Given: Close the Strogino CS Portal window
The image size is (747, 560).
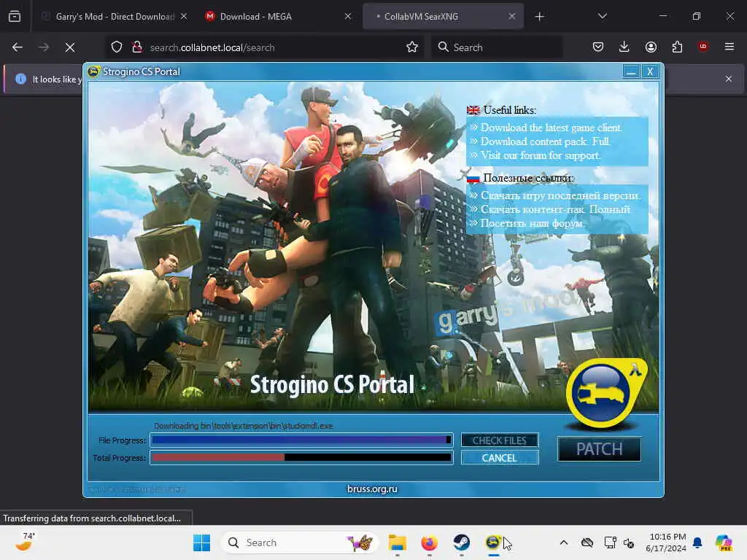Looking at the screenshot, I should tap(650, 72).
